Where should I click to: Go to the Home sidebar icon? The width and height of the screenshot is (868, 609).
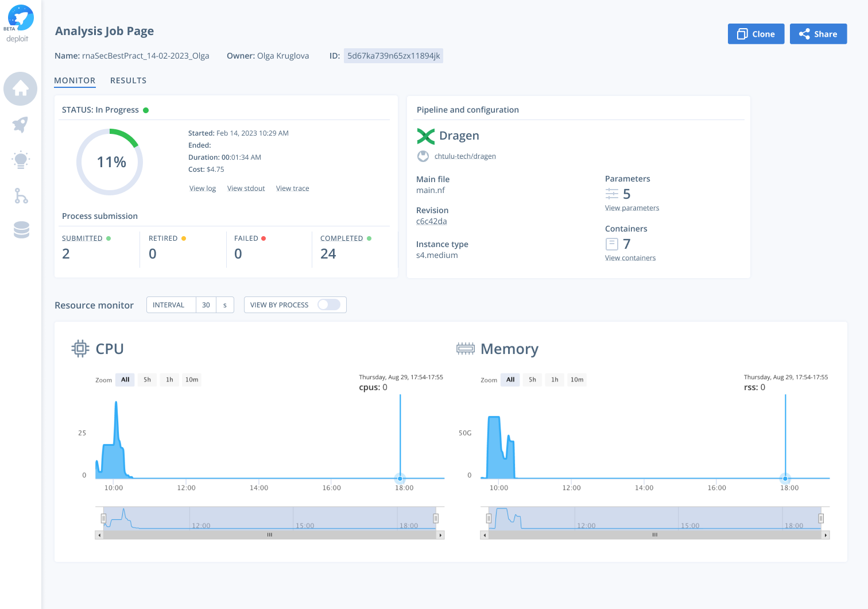21,88
